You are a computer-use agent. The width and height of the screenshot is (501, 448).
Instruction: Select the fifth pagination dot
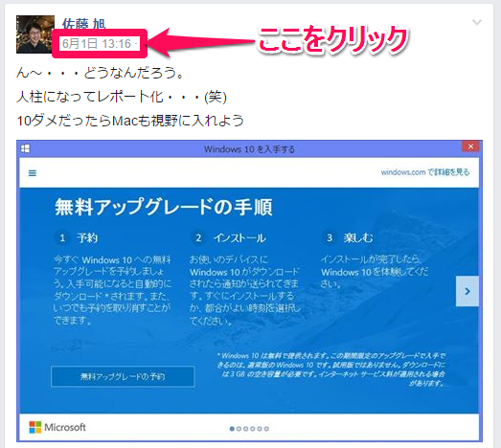coord(260,429)
